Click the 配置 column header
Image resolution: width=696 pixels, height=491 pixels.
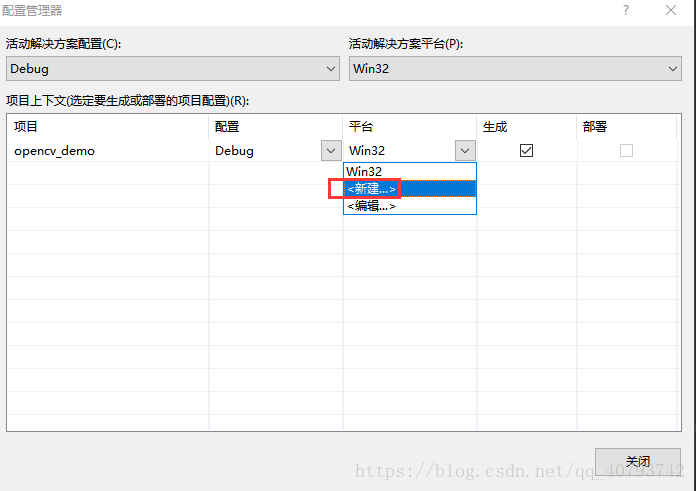[276, 127]
